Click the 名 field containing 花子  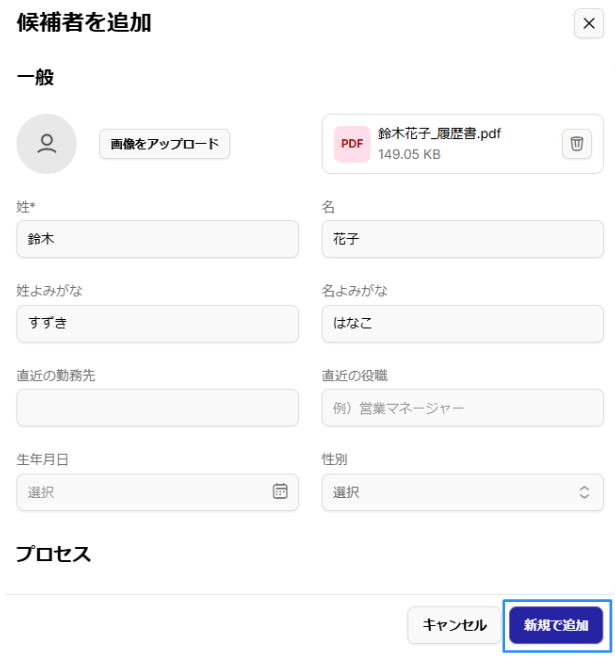tap(462, 239)
